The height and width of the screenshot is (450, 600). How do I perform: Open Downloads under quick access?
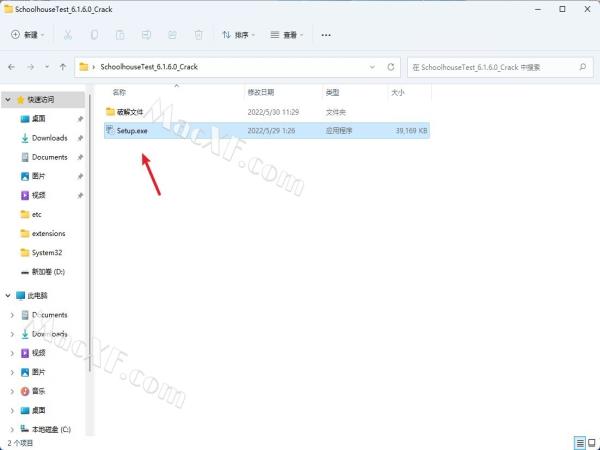49,138
